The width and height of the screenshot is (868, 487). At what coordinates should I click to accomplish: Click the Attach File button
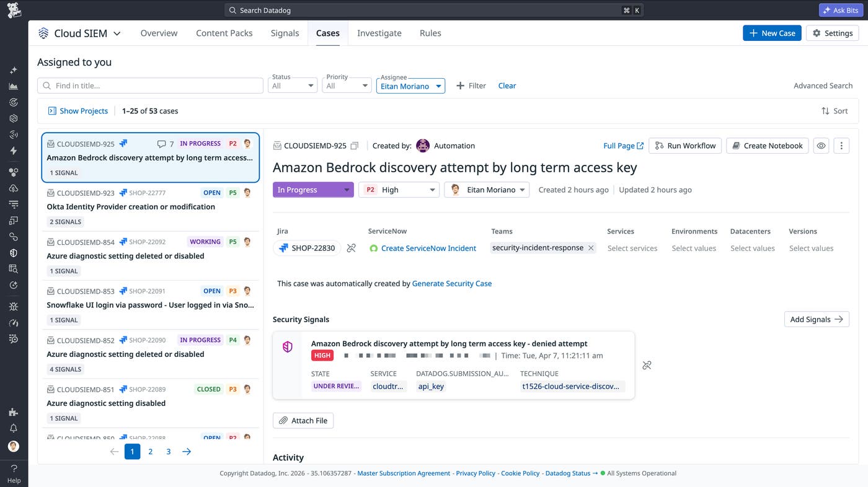click(x=303, y=420)
